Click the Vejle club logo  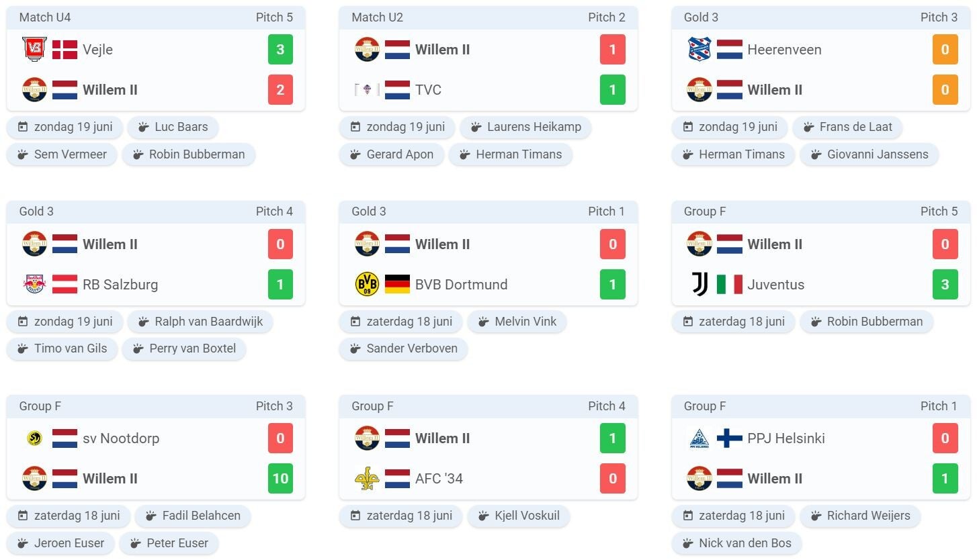(34, 50)
